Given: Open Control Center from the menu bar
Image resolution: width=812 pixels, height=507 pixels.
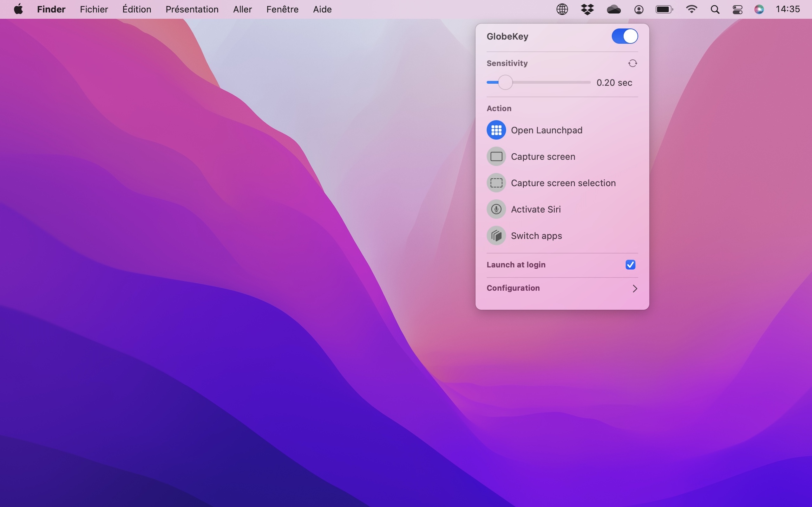Looking at the screenshot, I should (737, 10).
